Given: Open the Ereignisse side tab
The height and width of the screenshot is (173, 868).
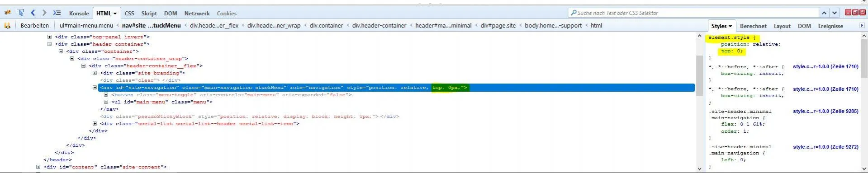Looking at the screenshot, I should coord(830,26).
